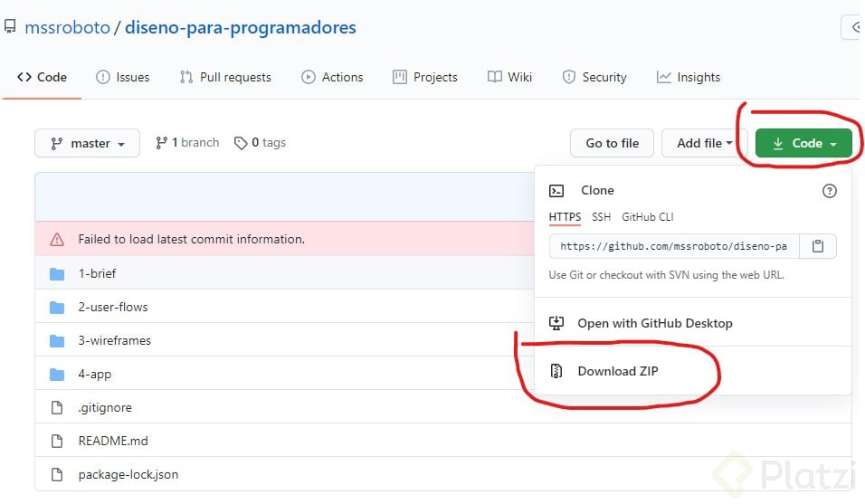
Task: Go to the Actions tab
Action: 332,77
